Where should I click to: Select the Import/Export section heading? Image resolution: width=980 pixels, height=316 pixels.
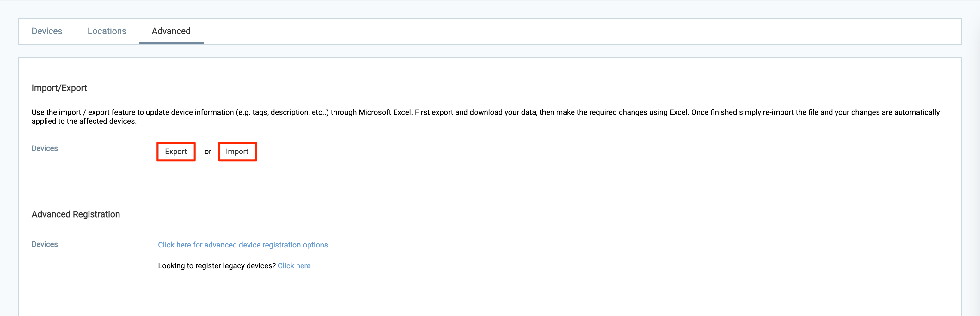pyautogui.click(x=59, y=88)
